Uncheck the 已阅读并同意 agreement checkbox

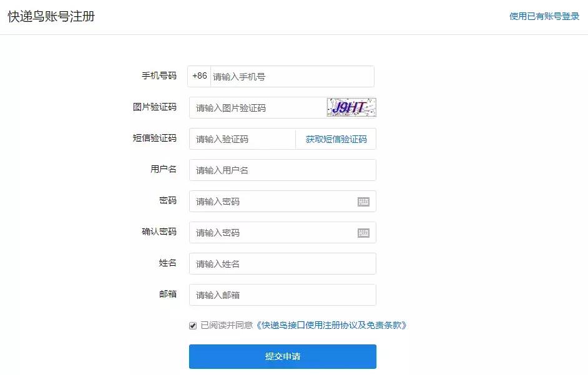pos(192,325)
